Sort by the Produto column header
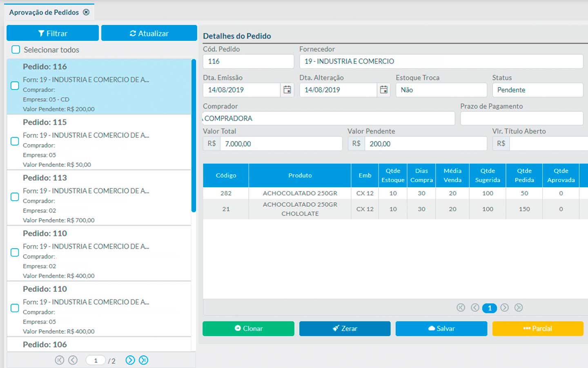 point(300,175)
